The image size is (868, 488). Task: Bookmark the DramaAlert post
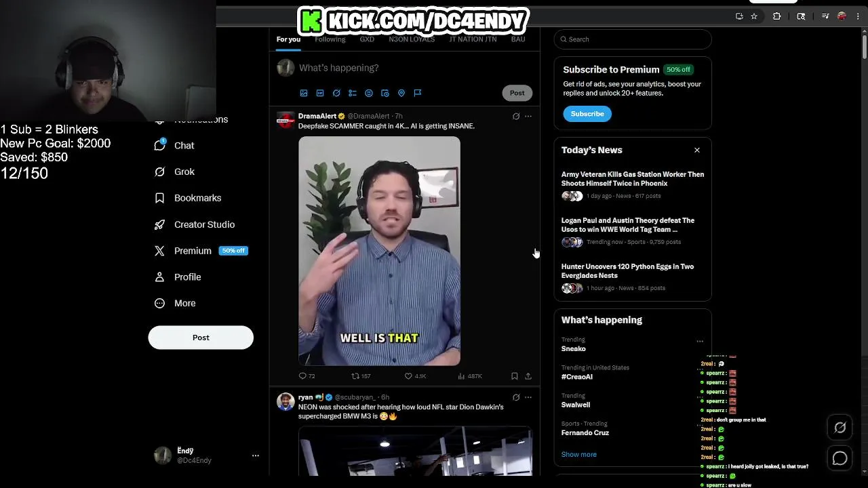(x=515, y=376)
